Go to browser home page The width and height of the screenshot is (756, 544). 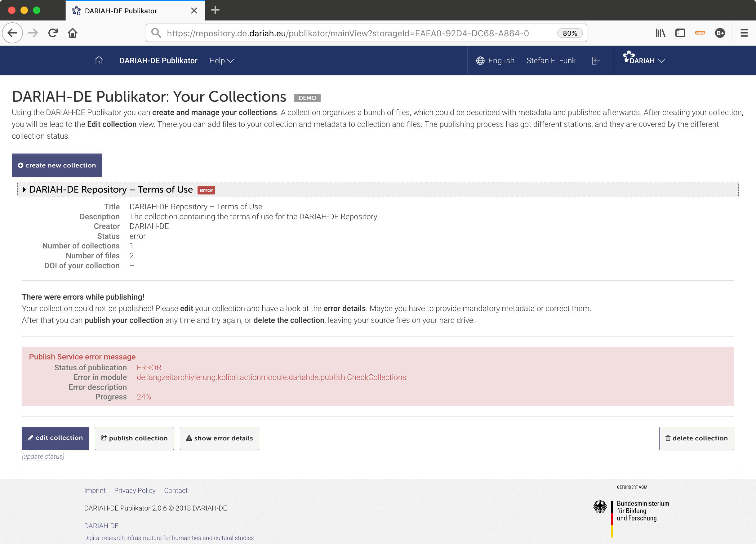72,33
